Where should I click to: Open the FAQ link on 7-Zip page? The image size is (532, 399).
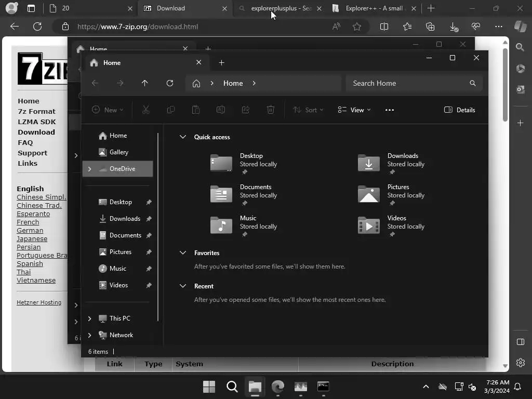tap(25, 142)
